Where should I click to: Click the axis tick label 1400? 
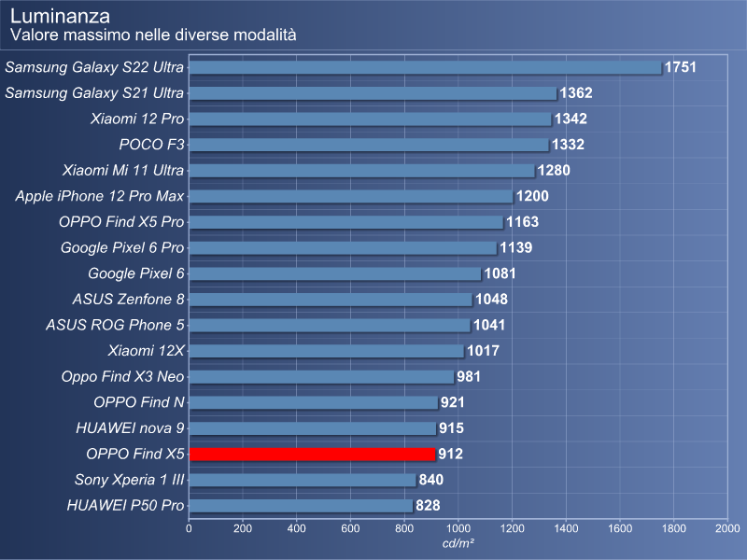(x=566, y=528)
